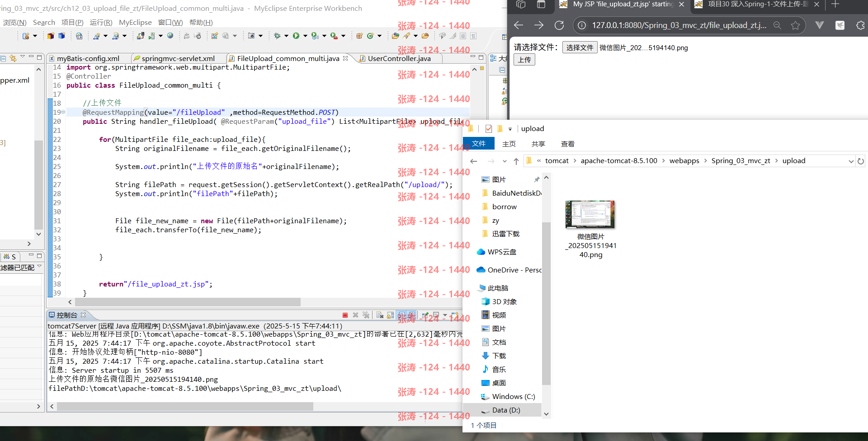This screenshot has width=868, height=441.
Task: Click the 文件 button in Explorer ribbon
Action: pyautogui.click(x=479, y=144)
